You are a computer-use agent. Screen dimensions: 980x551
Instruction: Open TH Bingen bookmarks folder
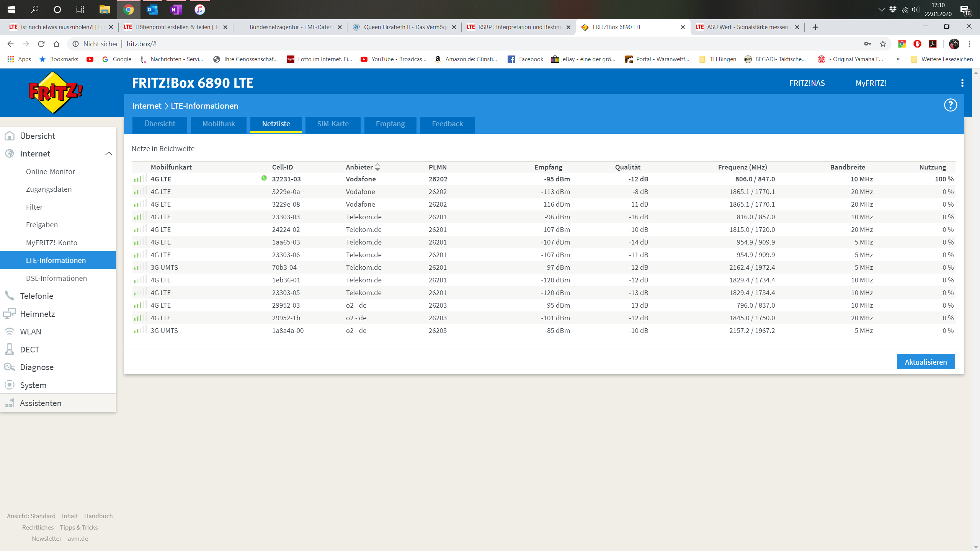[x=718, y=59]
